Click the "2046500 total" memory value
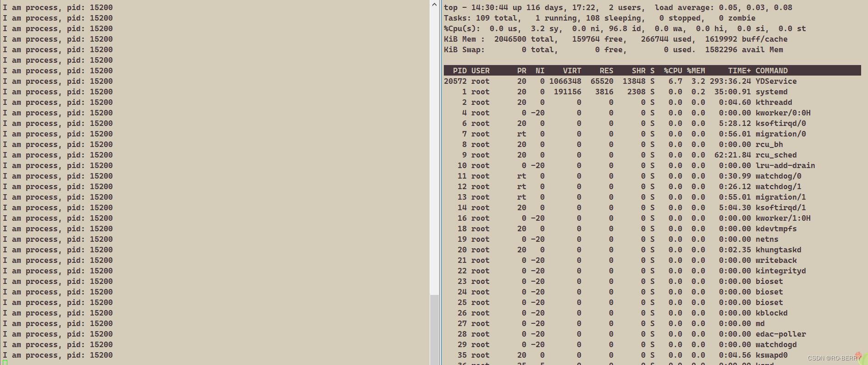868x365 pixels. tap(524, 39)
